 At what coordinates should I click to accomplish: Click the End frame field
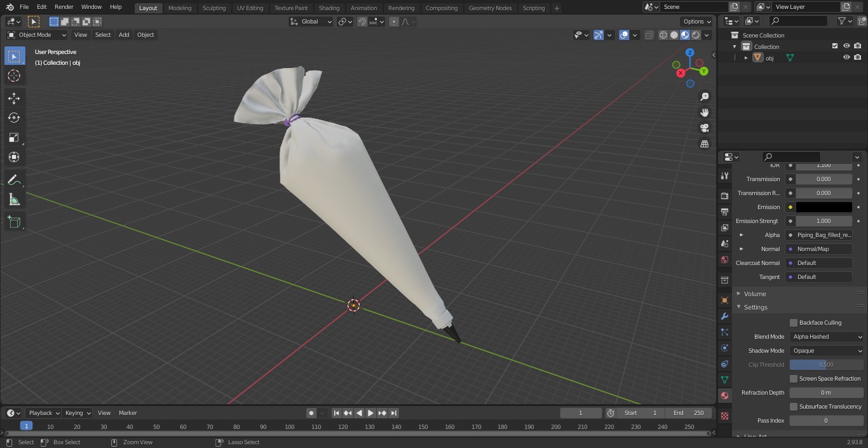click(x=689, y=413)
